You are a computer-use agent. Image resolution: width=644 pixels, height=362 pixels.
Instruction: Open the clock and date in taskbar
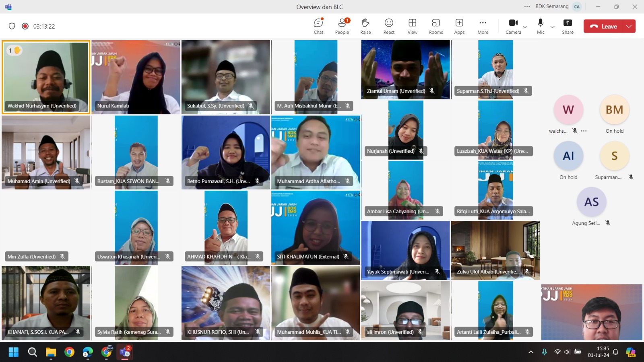599,352
